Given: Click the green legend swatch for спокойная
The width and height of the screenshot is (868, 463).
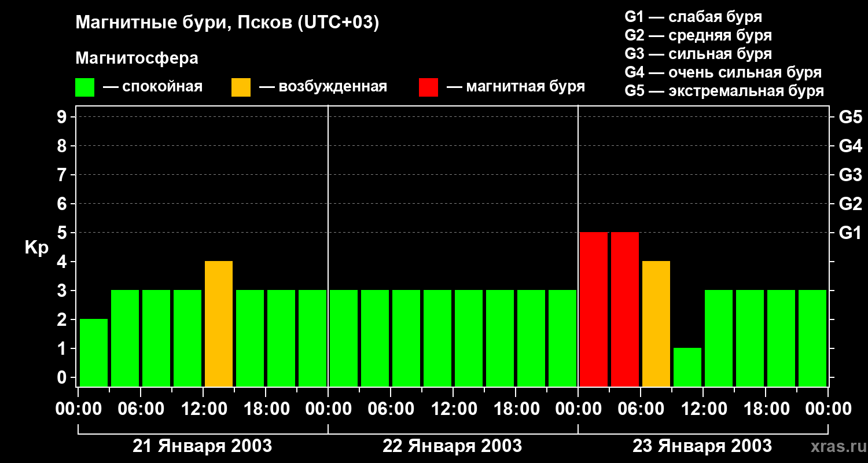Looking at the screenshot, I should pyautogui.click(x=84, y=87).
